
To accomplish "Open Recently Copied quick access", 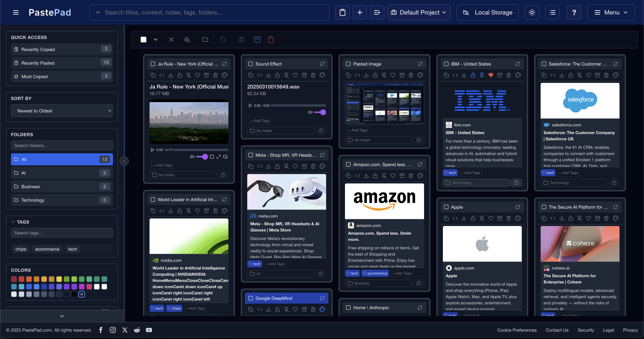I will pyautogui.click(x=62, y=49).
